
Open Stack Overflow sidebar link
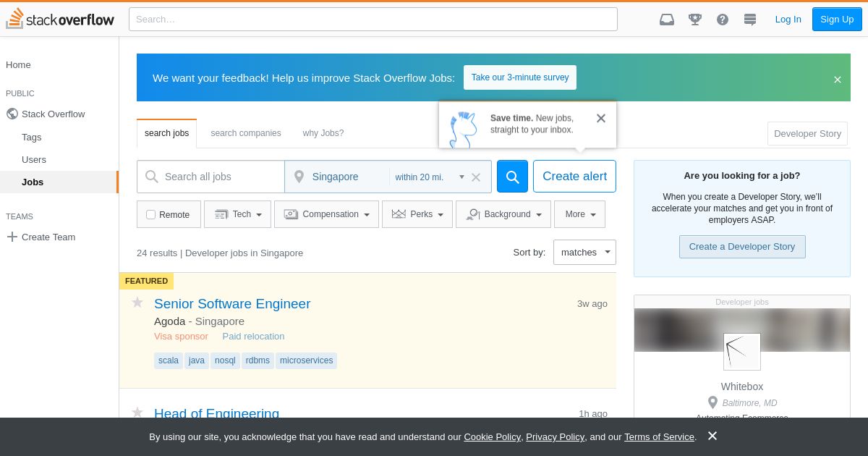click(x=54, y=114)
